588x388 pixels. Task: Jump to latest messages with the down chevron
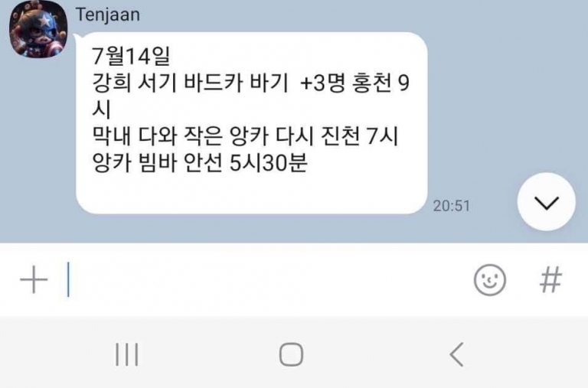pos(547,202)
